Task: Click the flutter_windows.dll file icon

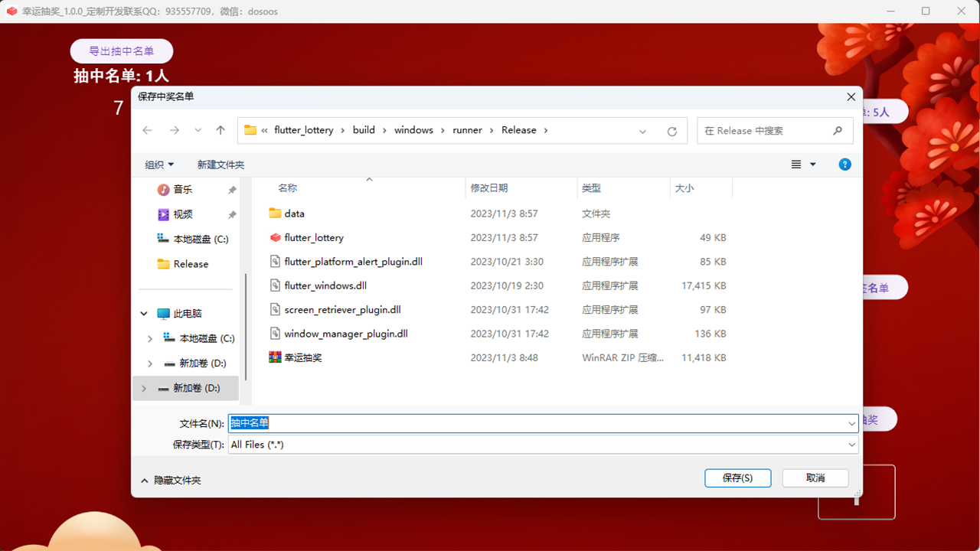Action: [275, 285]
